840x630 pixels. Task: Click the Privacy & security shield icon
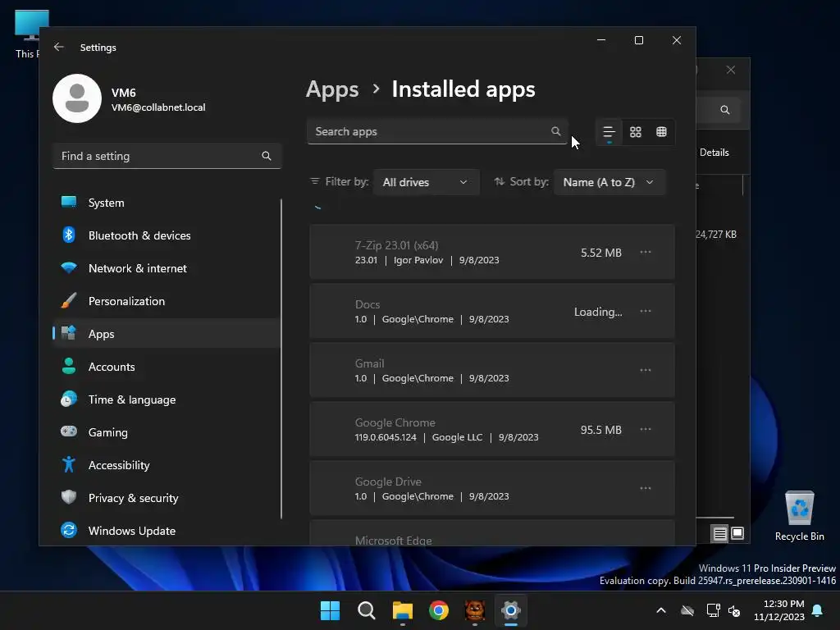coord(69,497)
